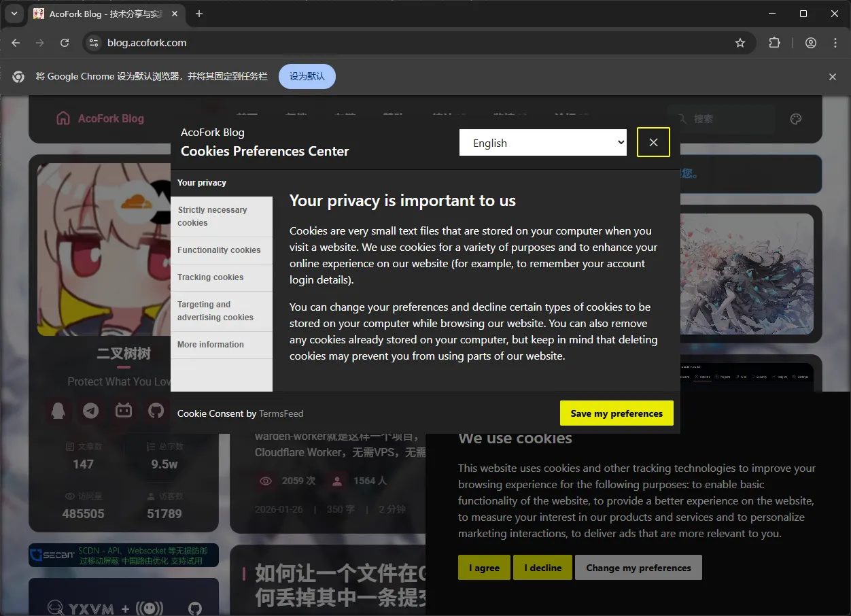
Task: Open Chrome extensions puzzle icon
Action: 774,43
